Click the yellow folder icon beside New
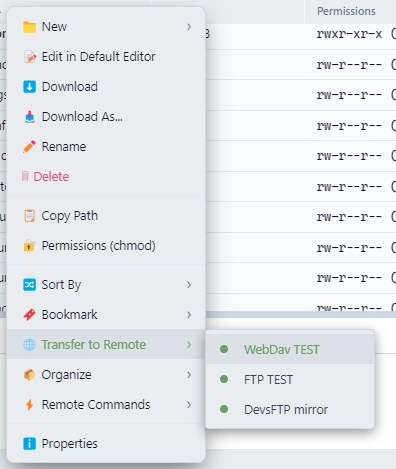 pos(29,27)
